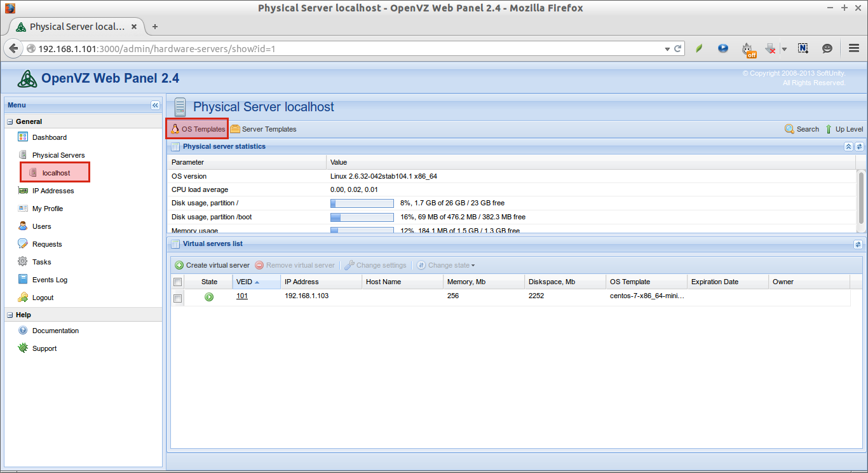
Task: Collapse the Help menu group
Action: 10,315
